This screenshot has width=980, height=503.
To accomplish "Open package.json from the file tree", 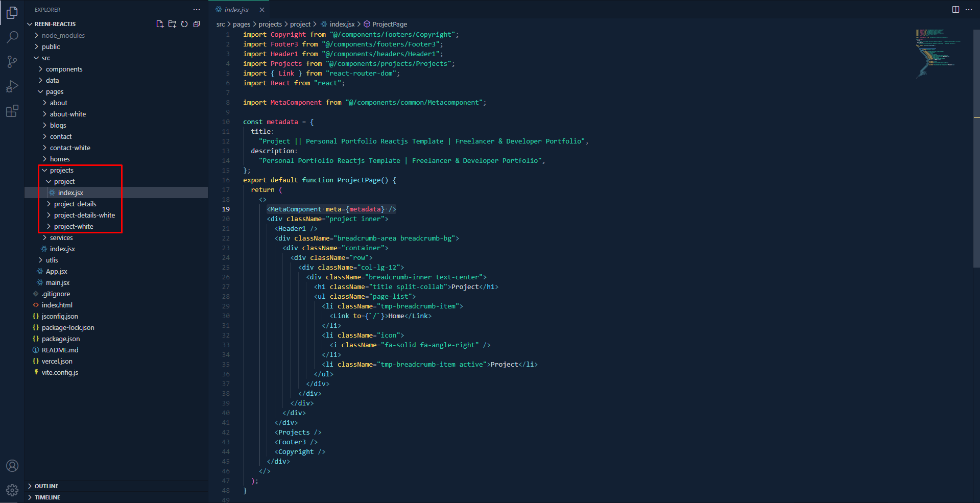I will pyautogui.click(x=60, y=339).
